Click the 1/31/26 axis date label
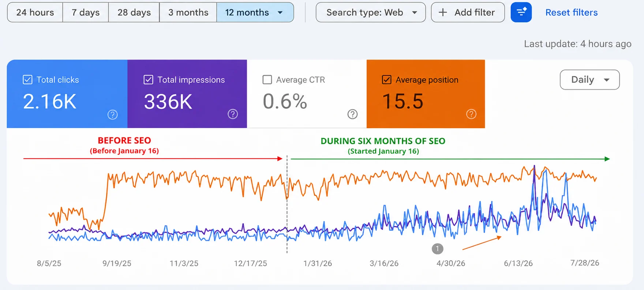The width and height of the screenshot is (644, 290). point(318,263)
